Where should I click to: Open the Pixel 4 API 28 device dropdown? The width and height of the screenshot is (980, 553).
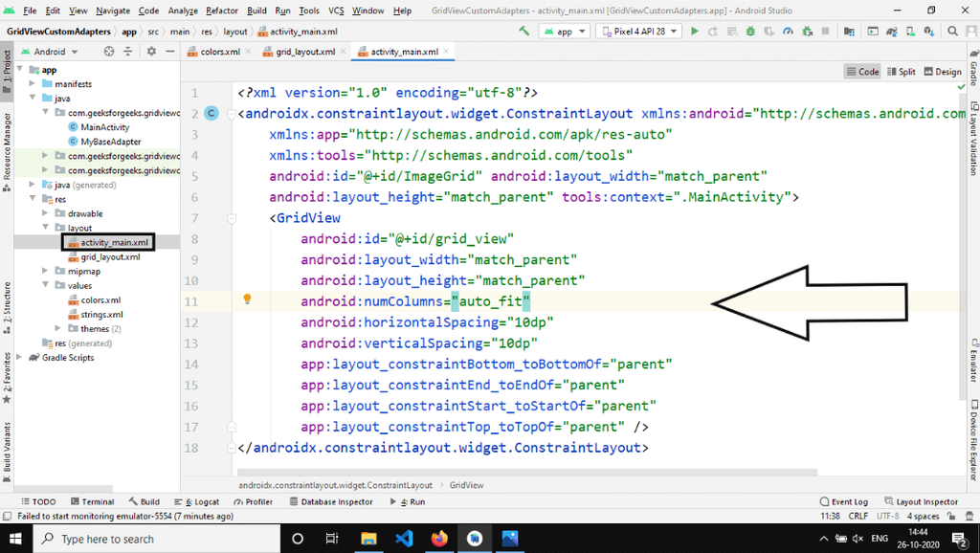click(638, 32)
